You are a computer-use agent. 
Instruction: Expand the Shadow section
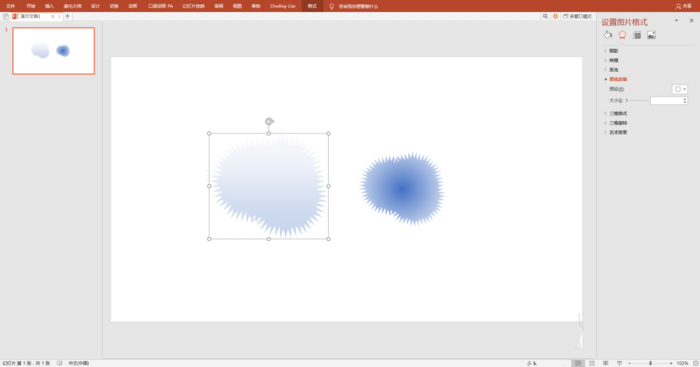[614, 51]
